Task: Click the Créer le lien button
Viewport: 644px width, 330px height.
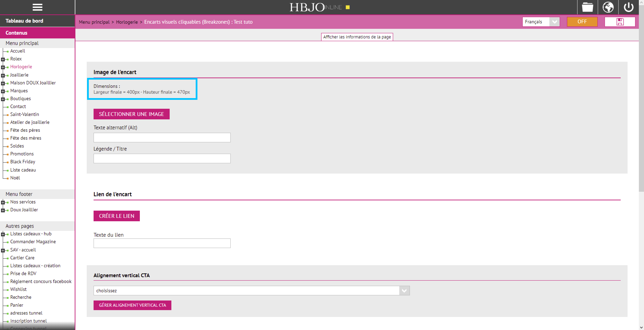Action: [117, 216]
